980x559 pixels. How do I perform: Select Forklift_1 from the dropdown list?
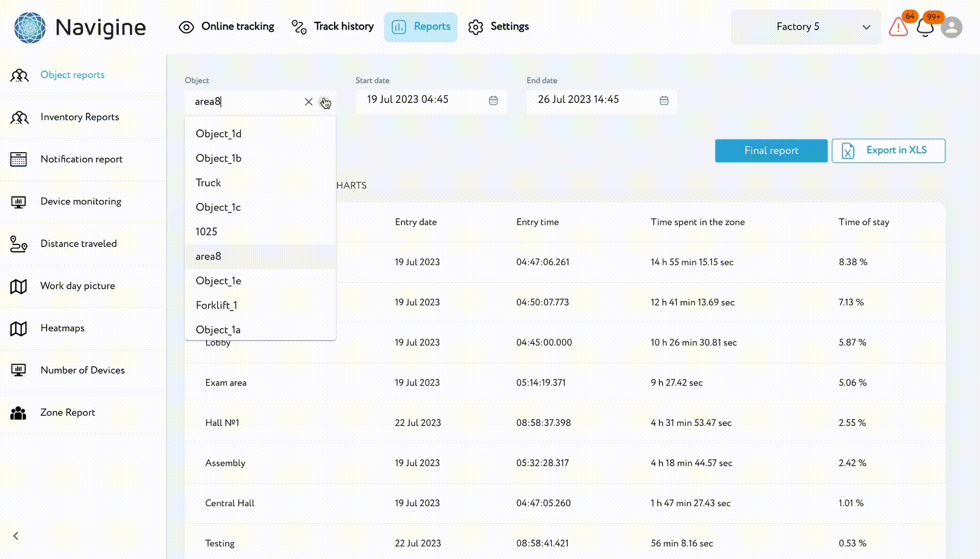[x=260, y=305]
